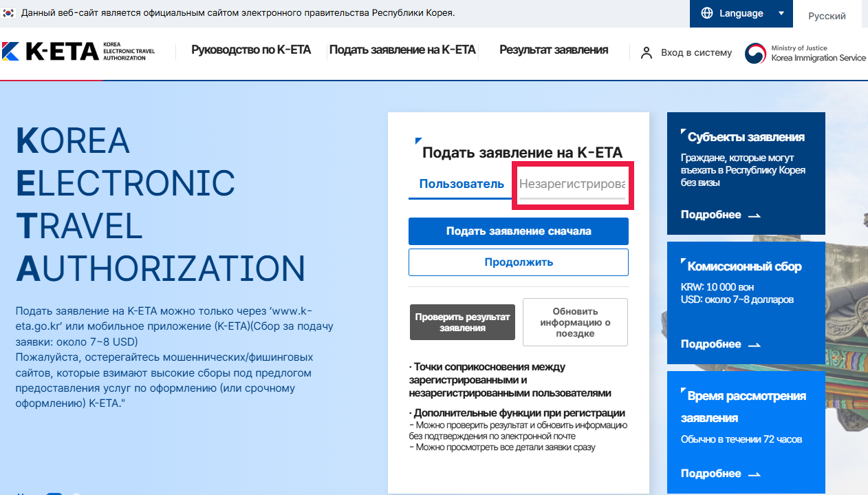Open Подробнее under Время рассмотрения заявления
Viewport: 868px width, 495px height.
tap(710, 474)
